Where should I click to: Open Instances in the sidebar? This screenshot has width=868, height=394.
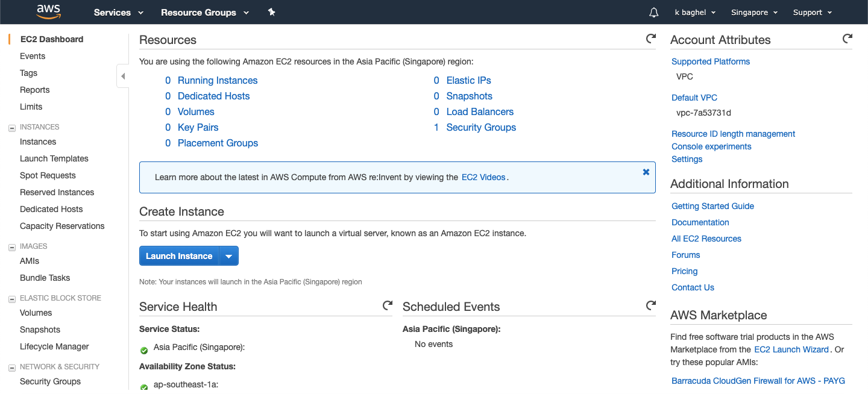click(x=38, y=142)
